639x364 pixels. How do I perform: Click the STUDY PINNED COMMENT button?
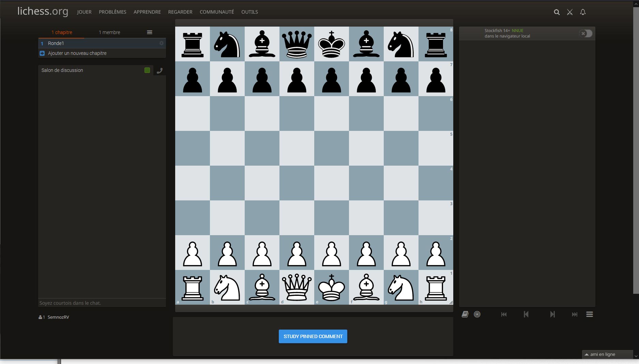pyautogui.click(x=313, y=336)
